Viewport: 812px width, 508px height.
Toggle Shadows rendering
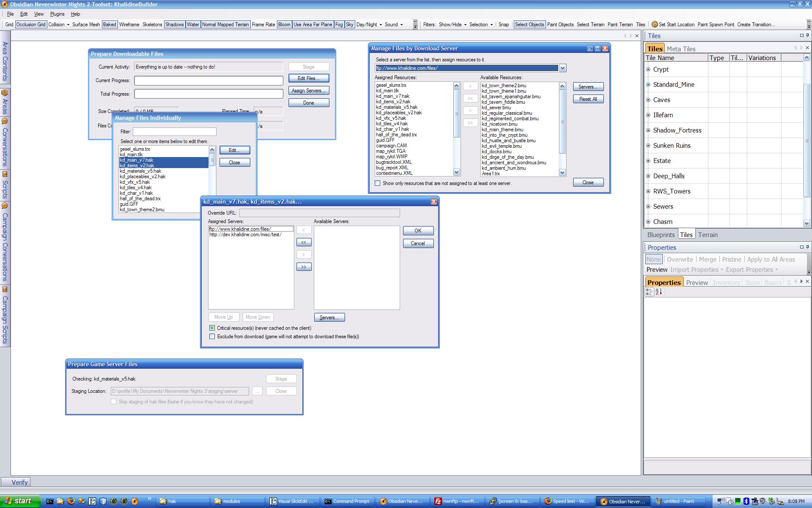[174, 25]
